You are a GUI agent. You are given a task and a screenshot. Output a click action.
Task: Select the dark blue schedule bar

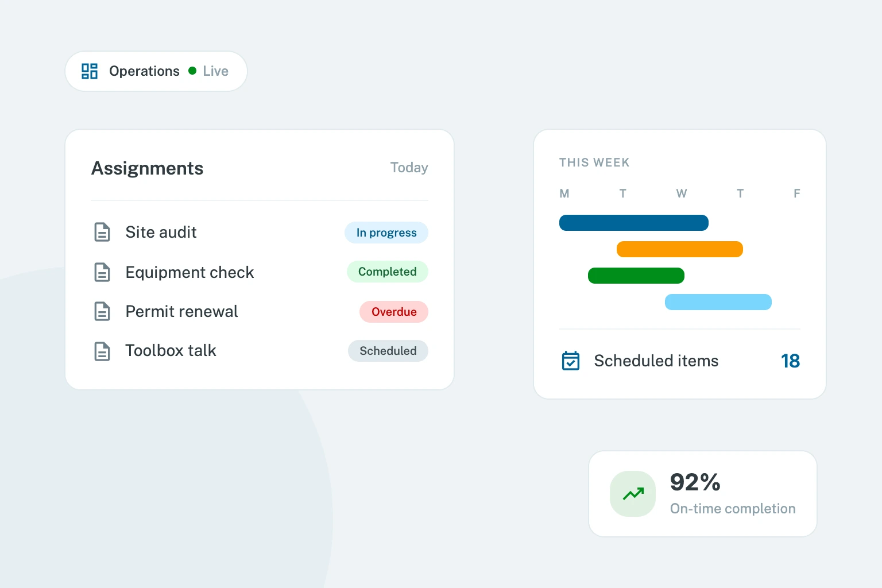pos(634,223)
